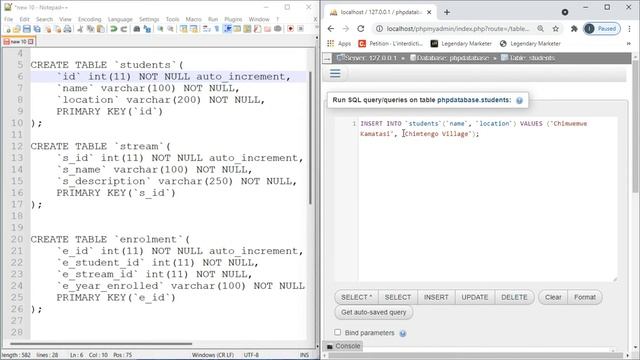Click the Format button under query box
This screenshot has height=360, width=640.
[585, 297]
